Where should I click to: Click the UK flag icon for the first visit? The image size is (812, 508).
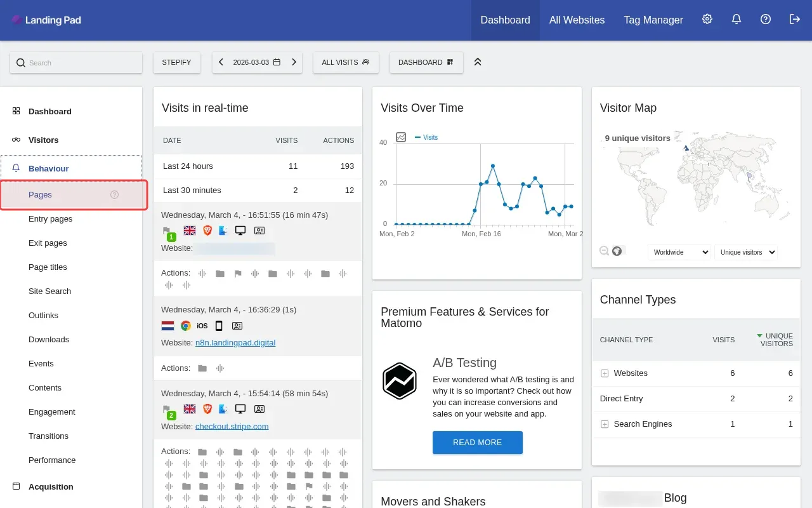click(x=189, y=231)
